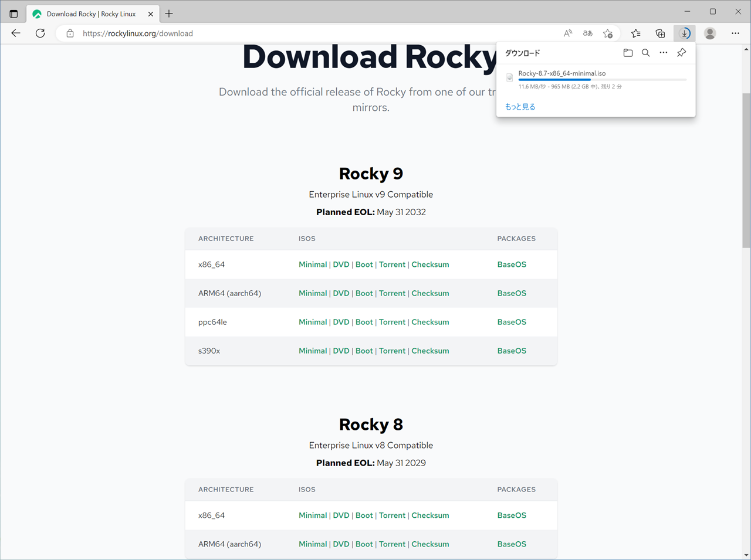
Task: Search downloads with magnifier icon
Action: (645, 53)
